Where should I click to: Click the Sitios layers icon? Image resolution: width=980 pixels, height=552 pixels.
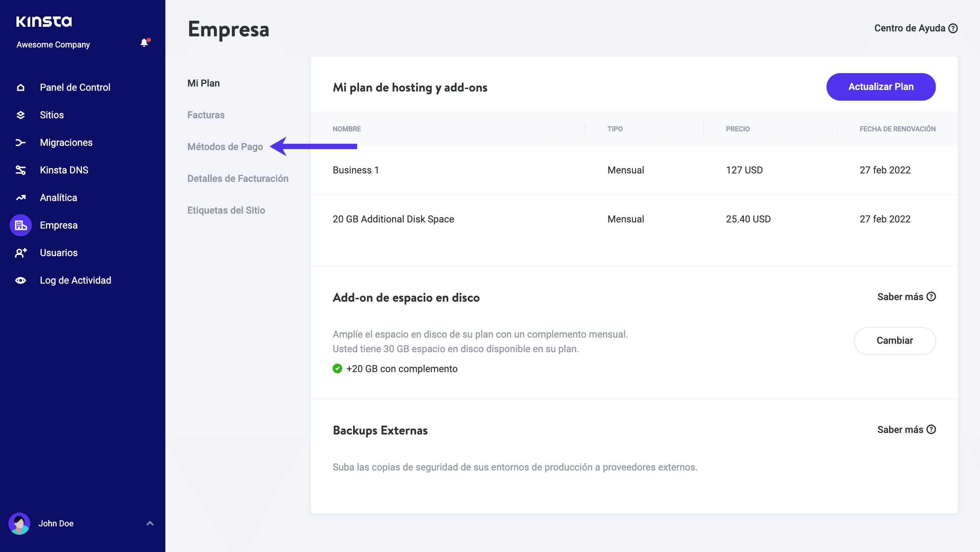[21, 115]
